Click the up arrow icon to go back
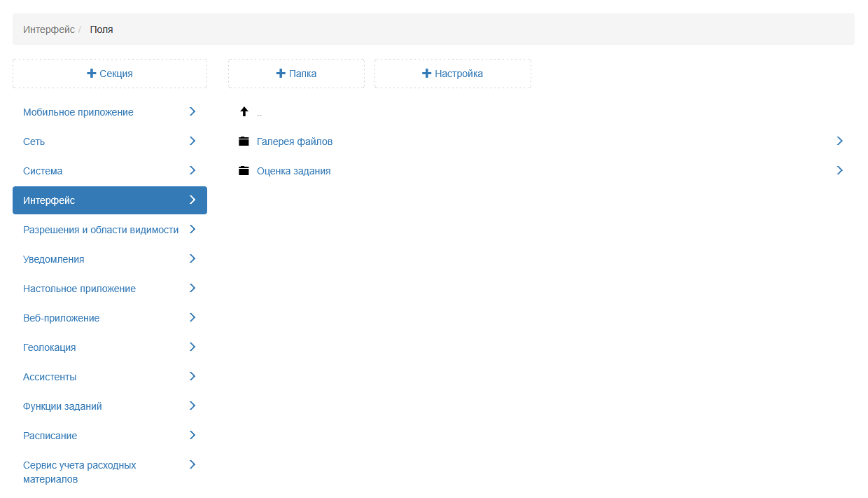868x498 pixels. (244, 112)
